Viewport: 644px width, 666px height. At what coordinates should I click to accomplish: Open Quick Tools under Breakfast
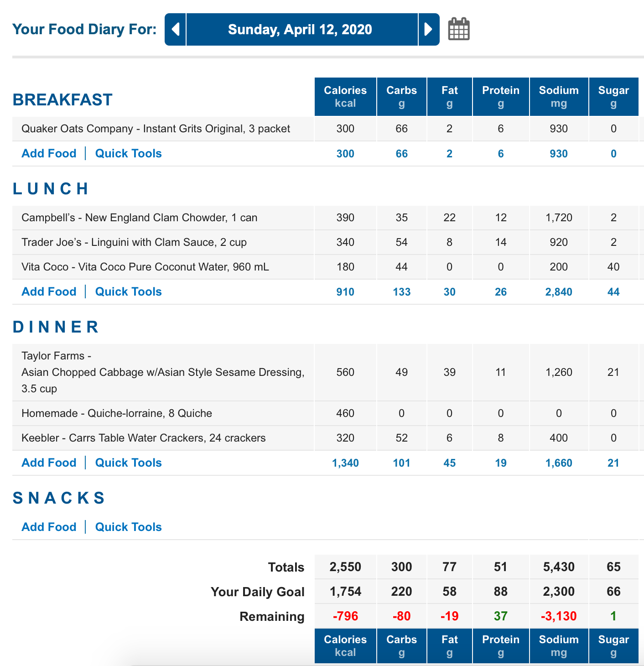click(x=129, y=153)
